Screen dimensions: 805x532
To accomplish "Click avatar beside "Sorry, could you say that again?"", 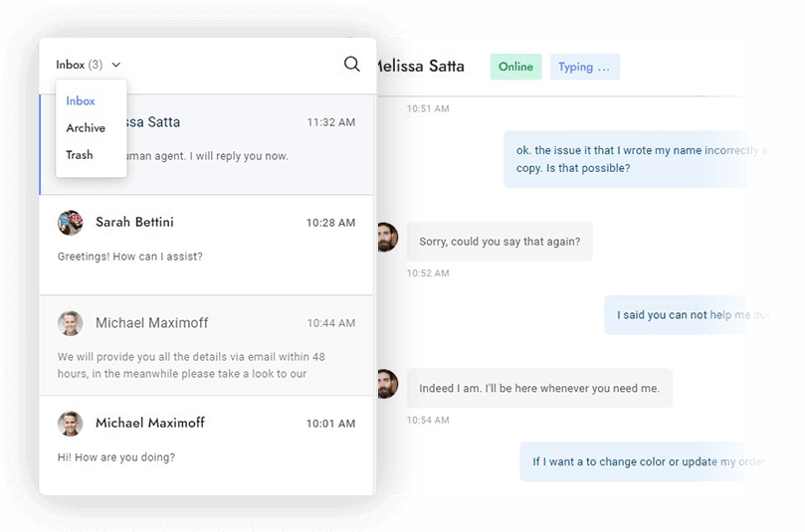I will tap(386, 237).
